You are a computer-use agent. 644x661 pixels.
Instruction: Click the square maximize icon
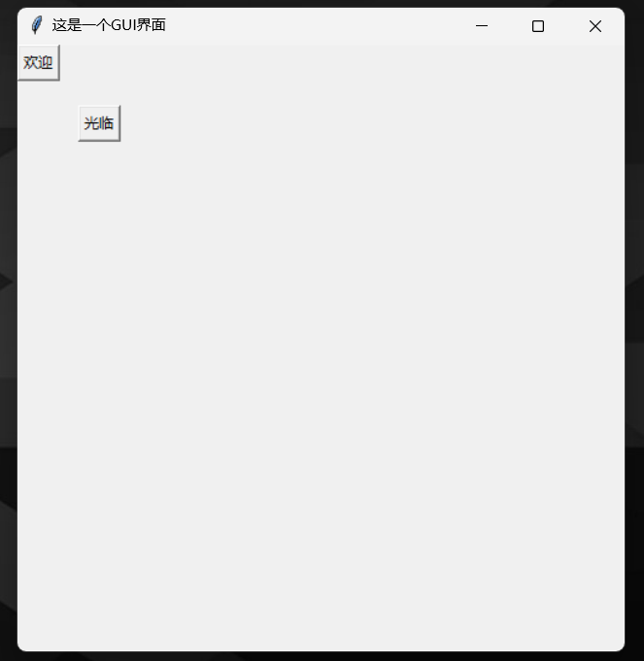tap(538, 26)
